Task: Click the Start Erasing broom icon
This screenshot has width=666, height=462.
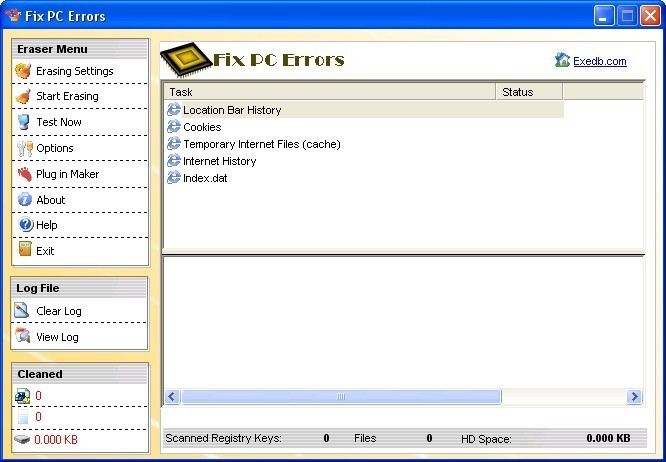Action: click(x=23, y=96)
